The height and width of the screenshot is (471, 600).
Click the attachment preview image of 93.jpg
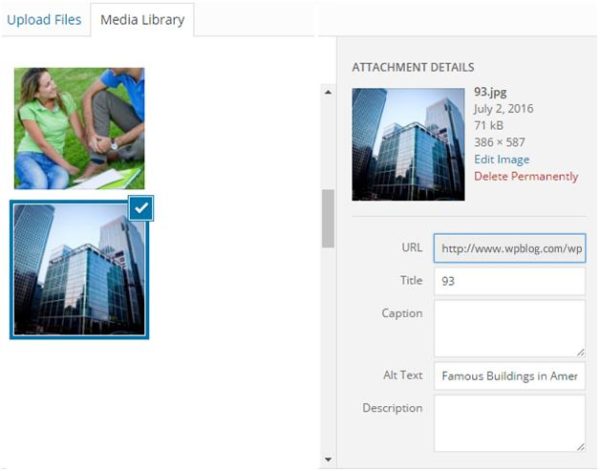point(408,144)
